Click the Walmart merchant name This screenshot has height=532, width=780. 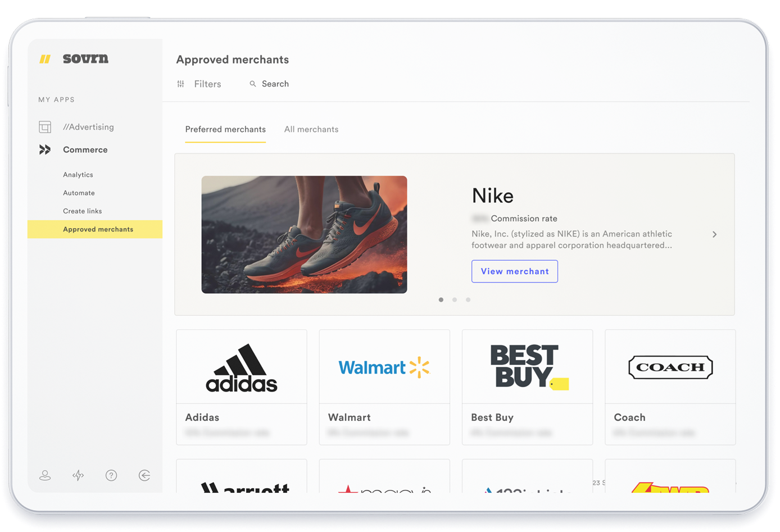coord(350,417)
